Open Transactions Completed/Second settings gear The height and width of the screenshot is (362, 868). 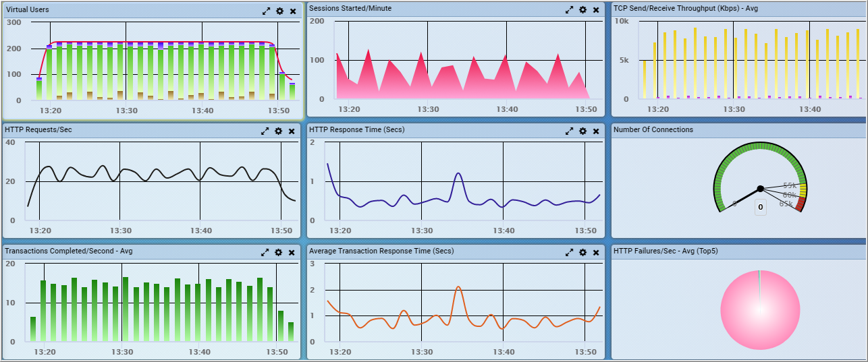point(279,252)
